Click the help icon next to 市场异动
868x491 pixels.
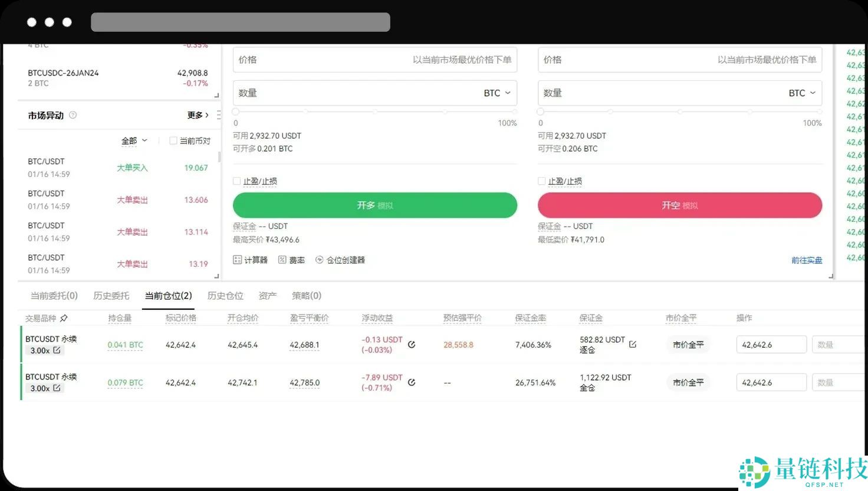(x=73, y=115)
